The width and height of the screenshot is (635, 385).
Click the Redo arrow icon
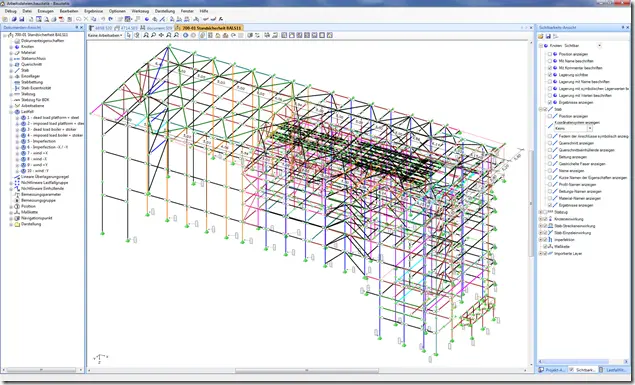click(110, 19)
